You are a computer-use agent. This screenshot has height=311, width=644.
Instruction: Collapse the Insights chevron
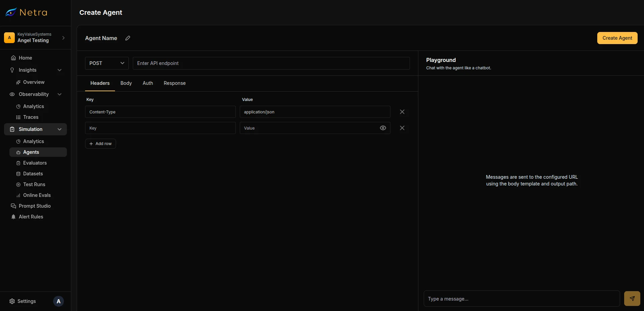[x=60, y=70]
